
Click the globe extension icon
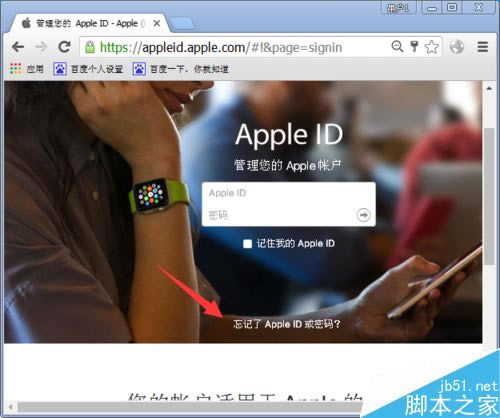457,47
